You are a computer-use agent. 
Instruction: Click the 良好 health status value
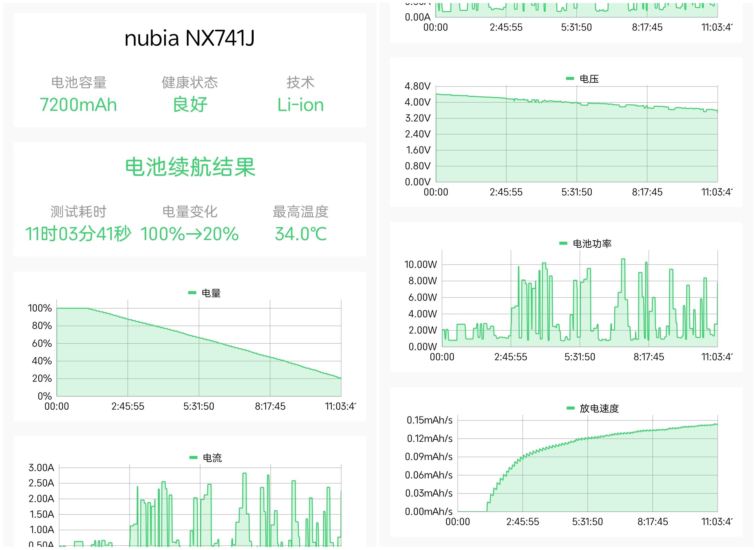[x=190, y=105]
